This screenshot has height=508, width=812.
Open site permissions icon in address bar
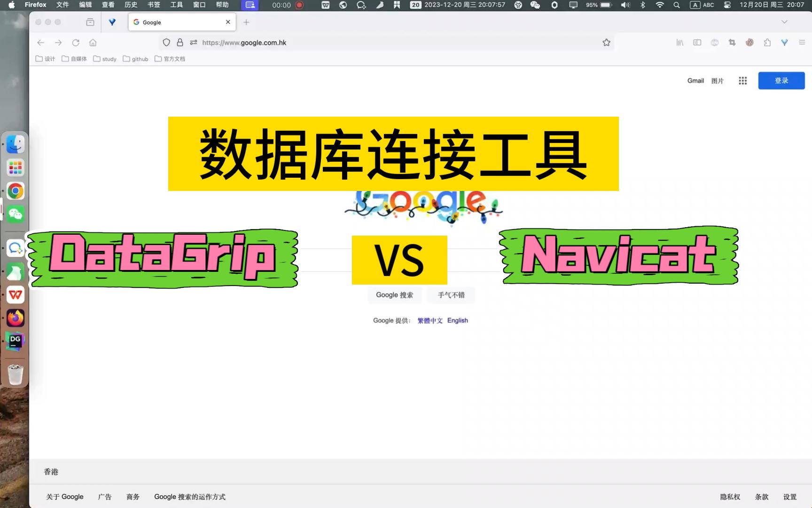click(194, 43)
